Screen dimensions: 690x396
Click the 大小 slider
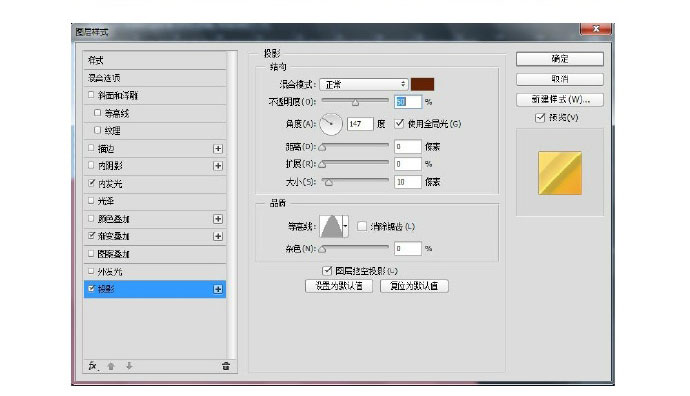point(355,181)
